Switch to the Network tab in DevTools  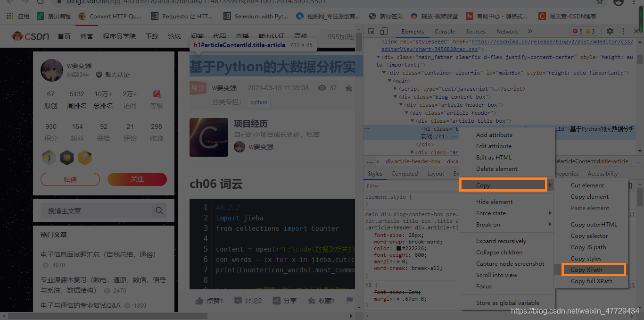[507, 32]
